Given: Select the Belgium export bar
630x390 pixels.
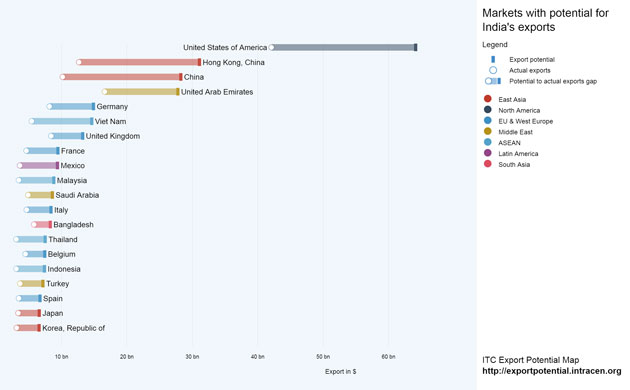Looking at the screenshot, I should click(x=35, y=254).
